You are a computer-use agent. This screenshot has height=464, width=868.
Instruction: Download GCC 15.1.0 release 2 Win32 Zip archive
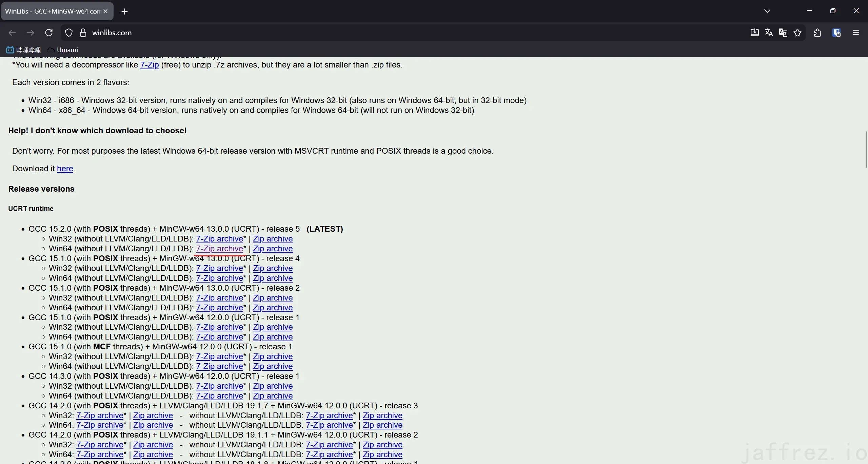point(273,298)
